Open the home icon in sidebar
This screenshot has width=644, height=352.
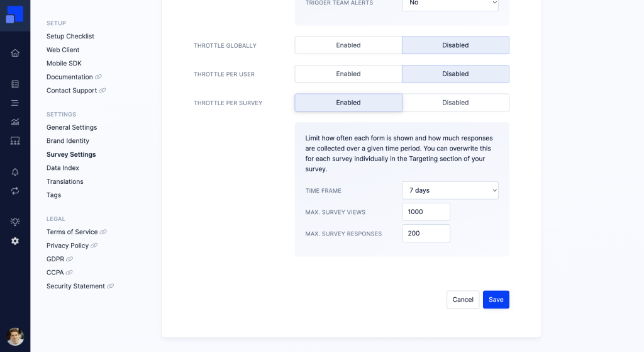[x=15, y=53]
